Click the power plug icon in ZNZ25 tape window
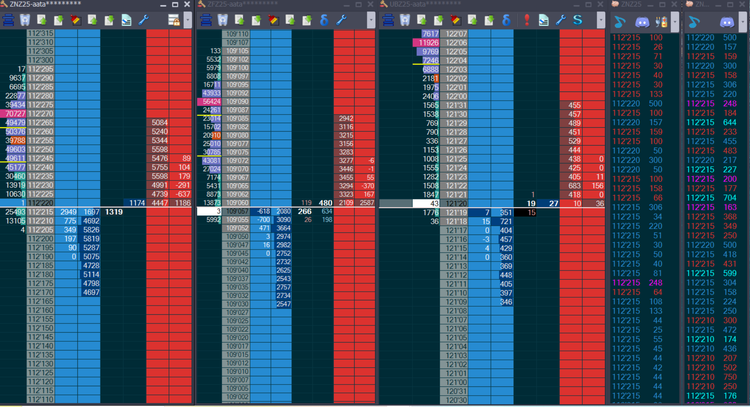Screen dimensions: 750x407 coord(662,22)
